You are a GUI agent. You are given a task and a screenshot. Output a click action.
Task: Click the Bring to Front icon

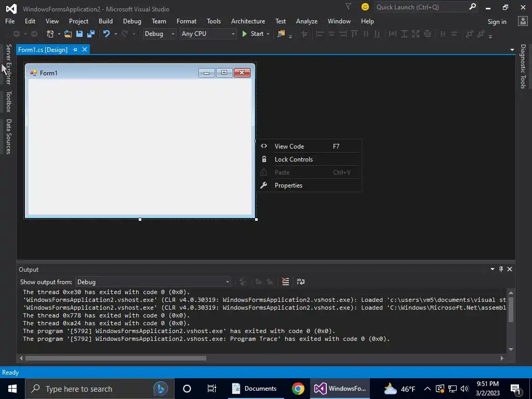(x=469, y=34)
